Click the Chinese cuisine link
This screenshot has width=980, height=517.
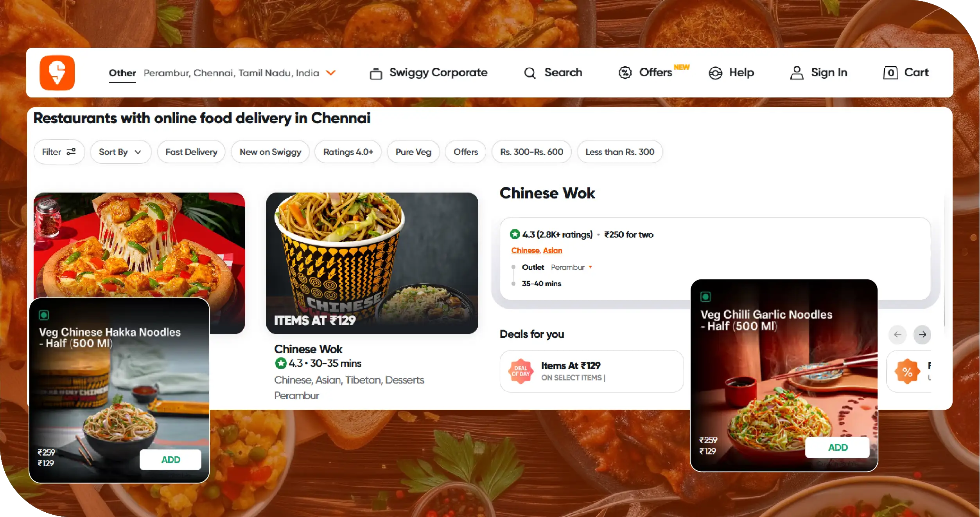pyautogui.click(x=525, y=250)
